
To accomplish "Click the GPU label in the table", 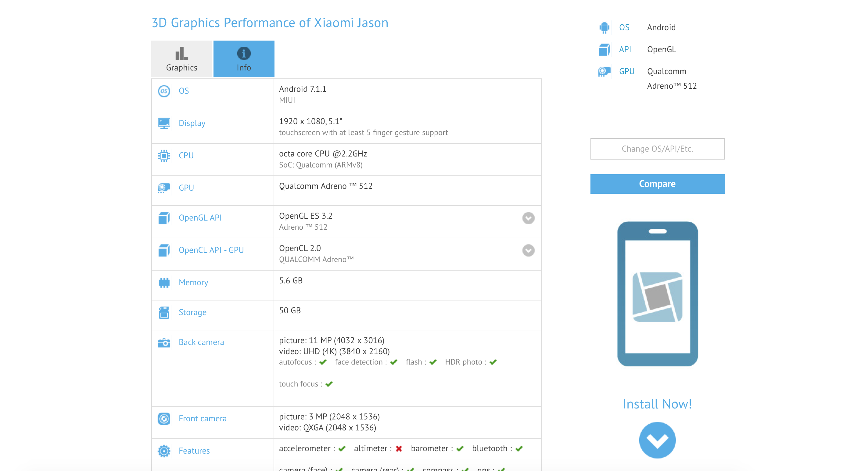I will click(x=186, y=188).
